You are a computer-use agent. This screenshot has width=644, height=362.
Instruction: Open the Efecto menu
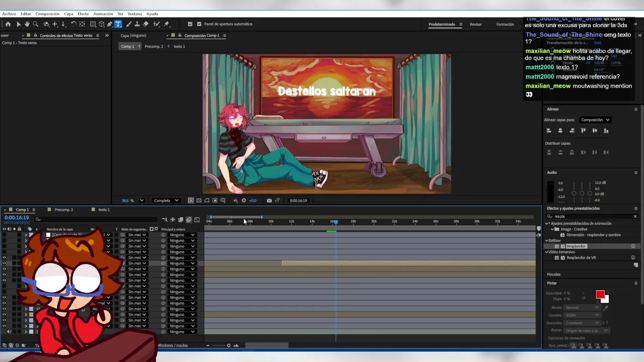click(x=83, y=14)
